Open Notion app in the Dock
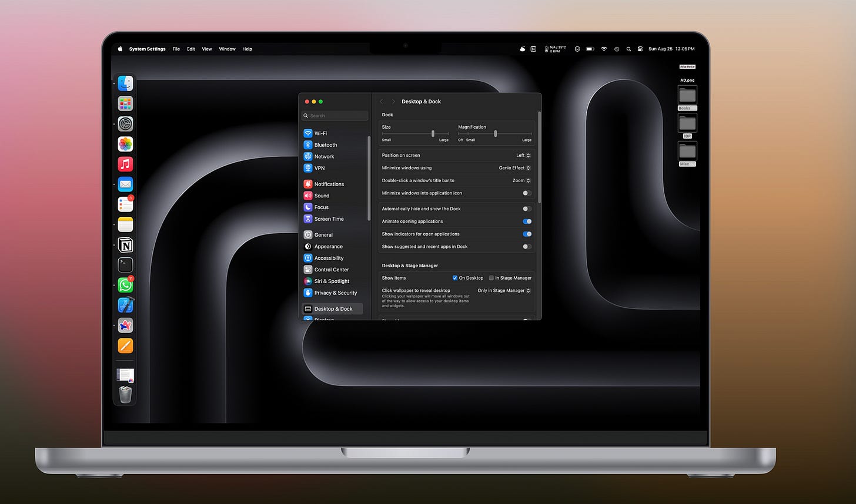Screen dimensions: 856x504 [x=125, y=245]
